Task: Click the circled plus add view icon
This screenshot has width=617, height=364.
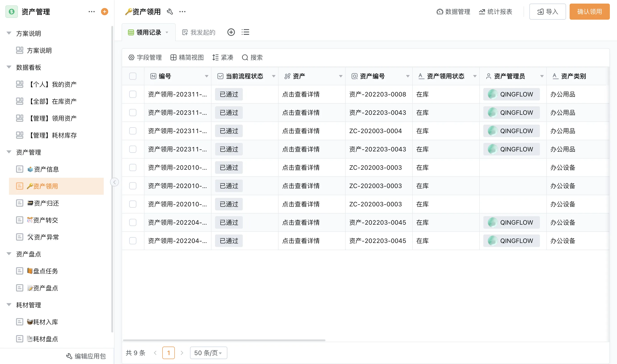Action: pos(231,32)
